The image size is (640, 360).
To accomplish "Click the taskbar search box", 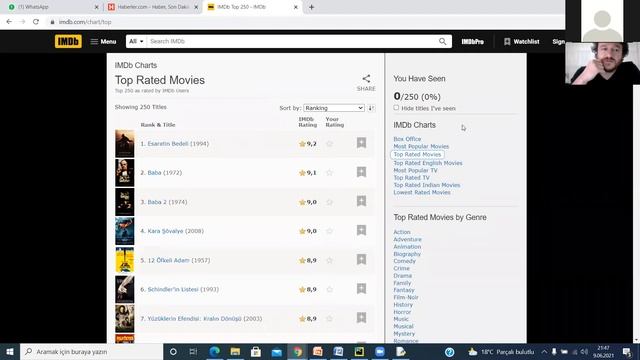I will click(x=91, y=351).
